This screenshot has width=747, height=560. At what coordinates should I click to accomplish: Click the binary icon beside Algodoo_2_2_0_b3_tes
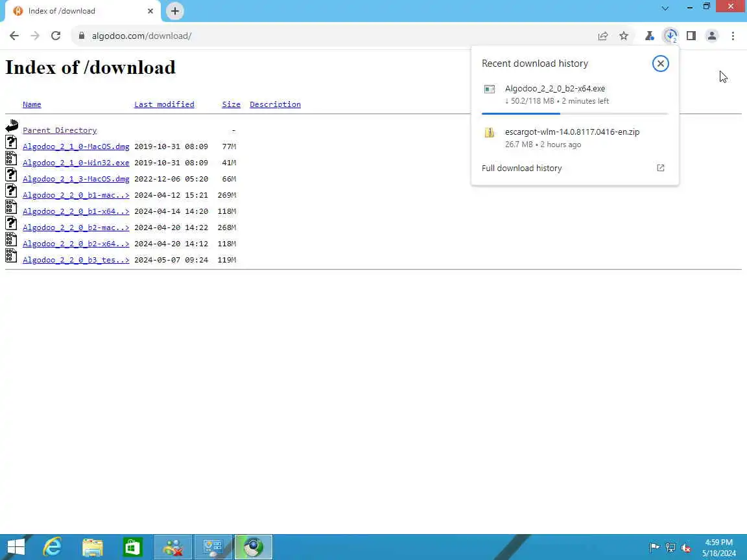(11, 255)
